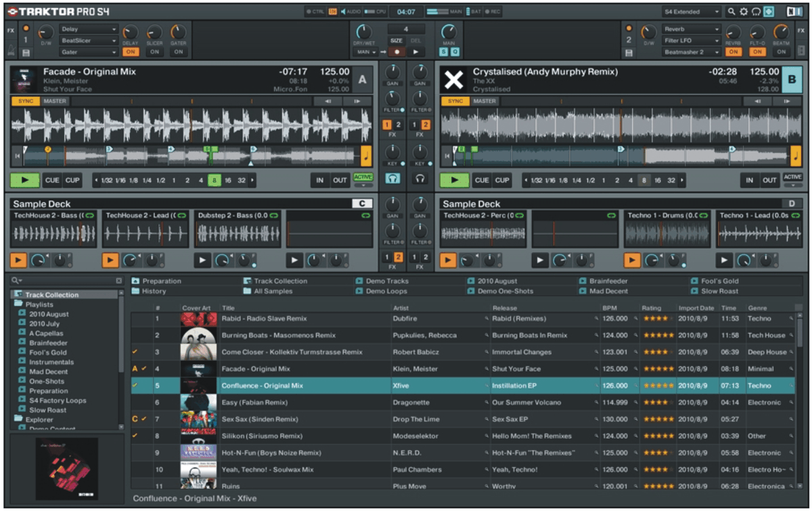
Task: Toggle the Delay effect ON button
Action: (130, 52)
